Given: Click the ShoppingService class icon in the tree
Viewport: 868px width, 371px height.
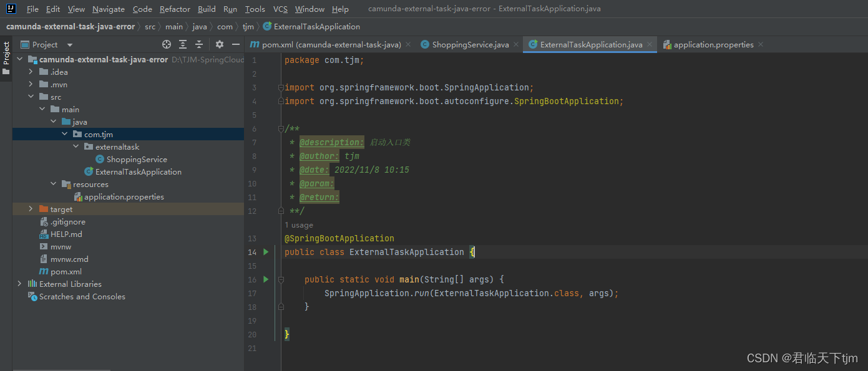Looking at the screenshot, I should coord(100,159).
